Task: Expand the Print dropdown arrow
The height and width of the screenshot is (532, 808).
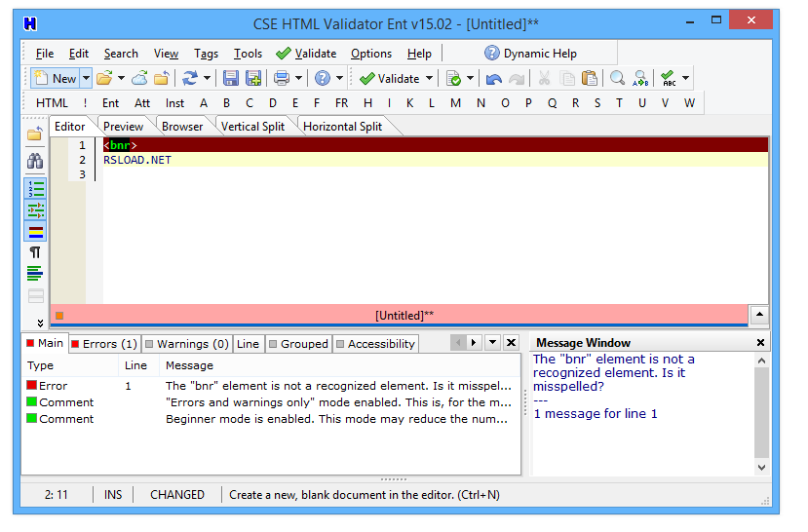Action: pyautogui.click(x=298, y=79)
